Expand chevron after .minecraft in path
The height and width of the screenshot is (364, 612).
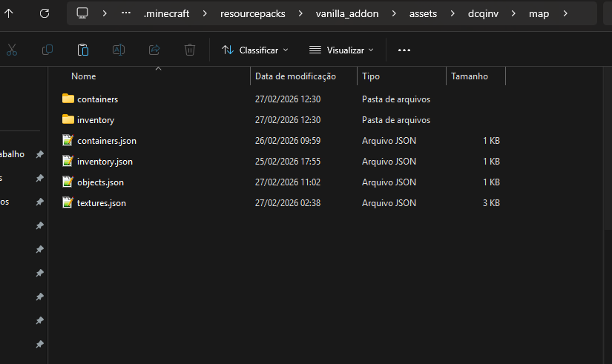pos(205,13)
